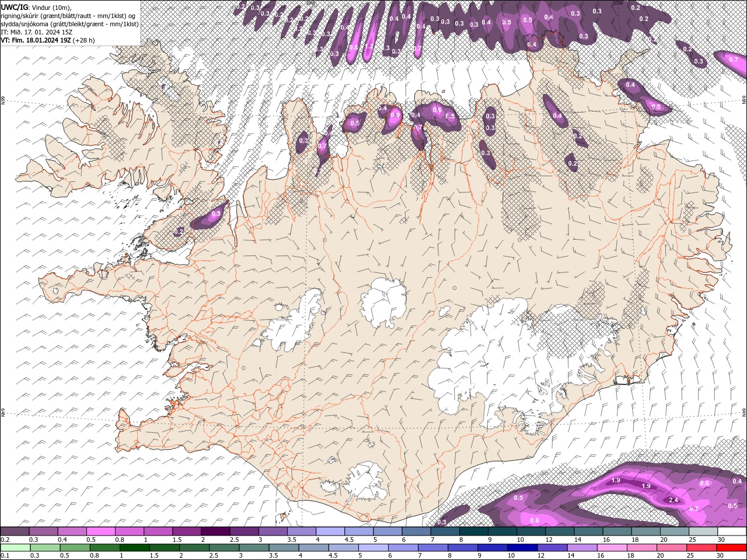
Task: Click the '0.9' snowfall value on north coast
Action: tap(395, 116)
